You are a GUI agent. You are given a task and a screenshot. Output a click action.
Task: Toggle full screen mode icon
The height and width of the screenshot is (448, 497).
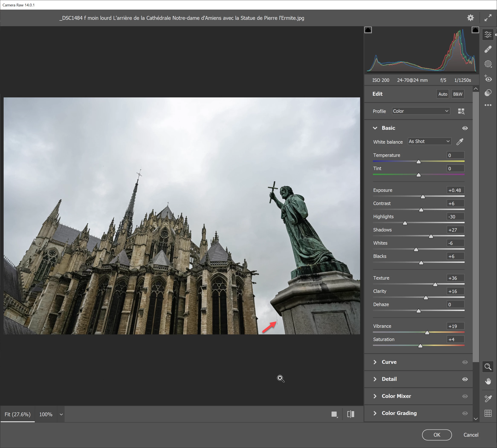pos(488,18)
